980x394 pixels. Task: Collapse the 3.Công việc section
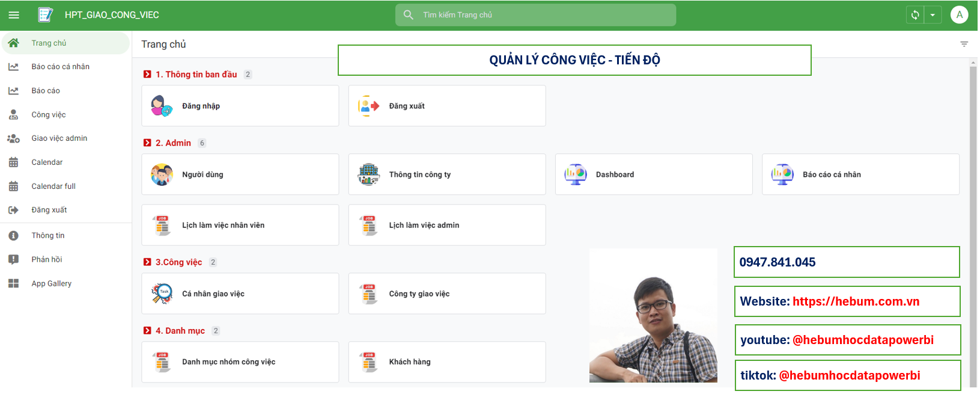[x=147, y=262]
